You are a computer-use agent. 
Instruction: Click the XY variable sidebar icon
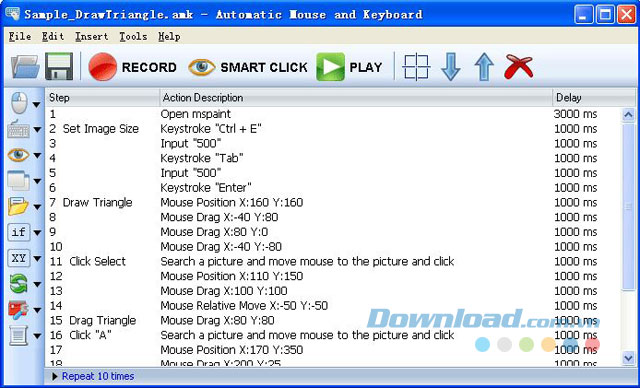coord(18,258)
